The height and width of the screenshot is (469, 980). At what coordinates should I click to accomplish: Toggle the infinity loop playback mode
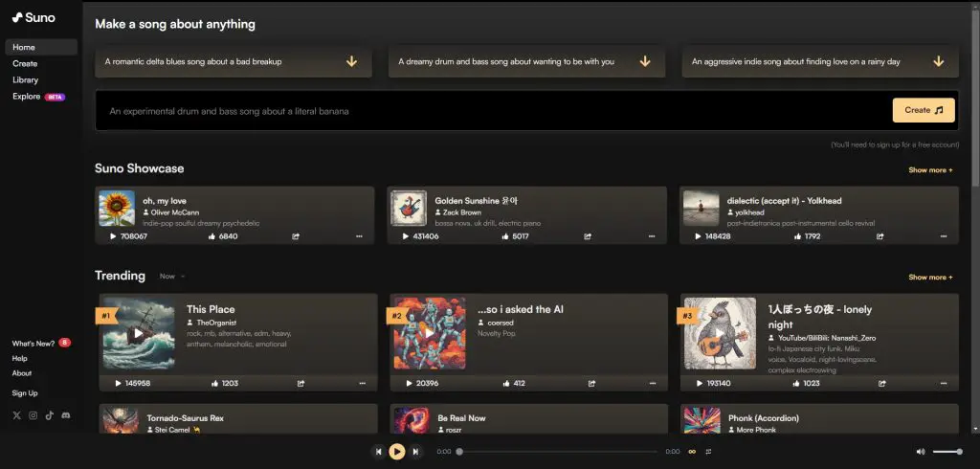(691, 452)
